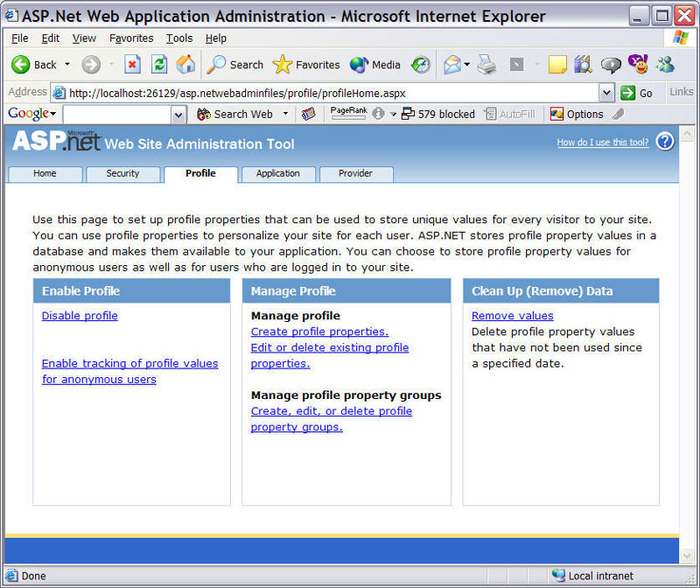Switch to the Security tab

(122, 174)
